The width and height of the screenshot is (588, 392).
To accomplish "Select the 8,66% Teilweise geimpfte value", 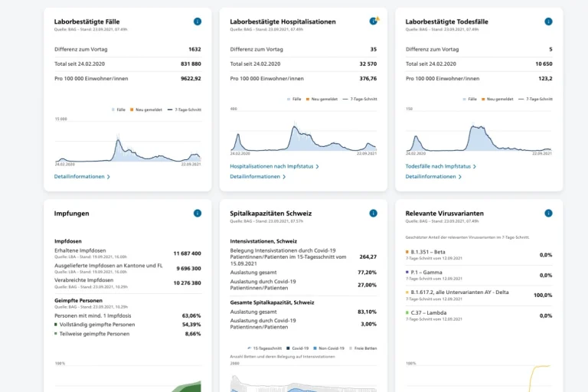I will tap(193, 334).
